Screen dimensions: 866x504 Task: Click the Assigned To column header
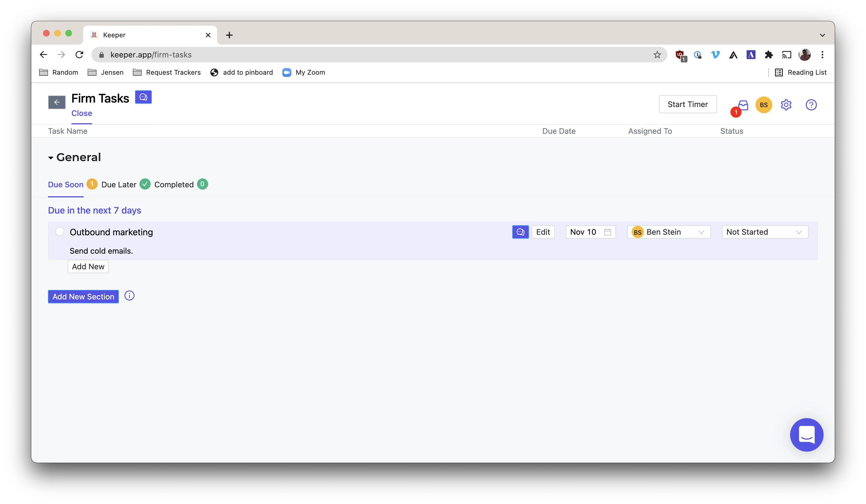[x=650, y=131]
